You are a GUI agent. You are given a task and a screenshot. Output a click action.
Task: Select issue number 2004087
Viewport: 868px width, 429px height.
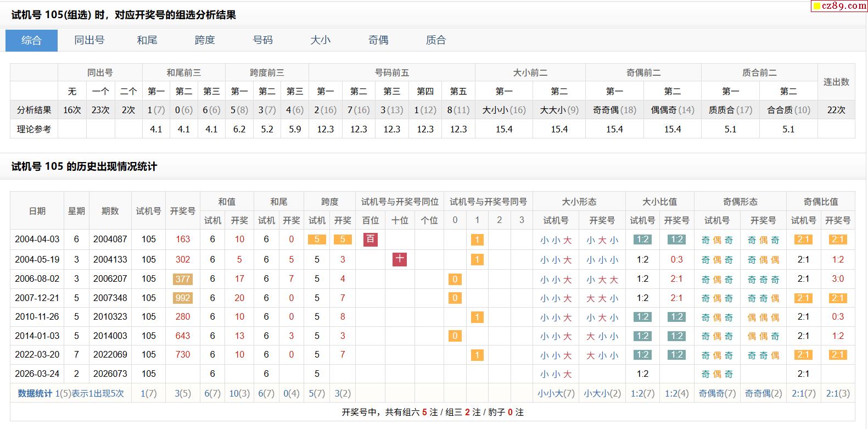(110, 239)
